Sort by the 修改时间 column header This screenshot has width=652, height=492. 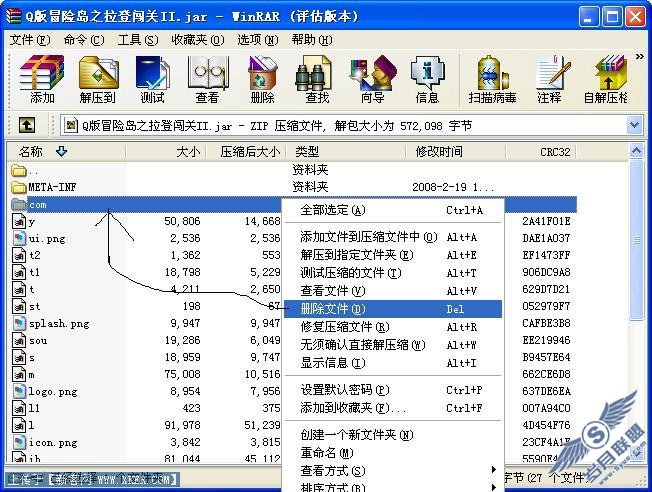click(x=456, y=152)
